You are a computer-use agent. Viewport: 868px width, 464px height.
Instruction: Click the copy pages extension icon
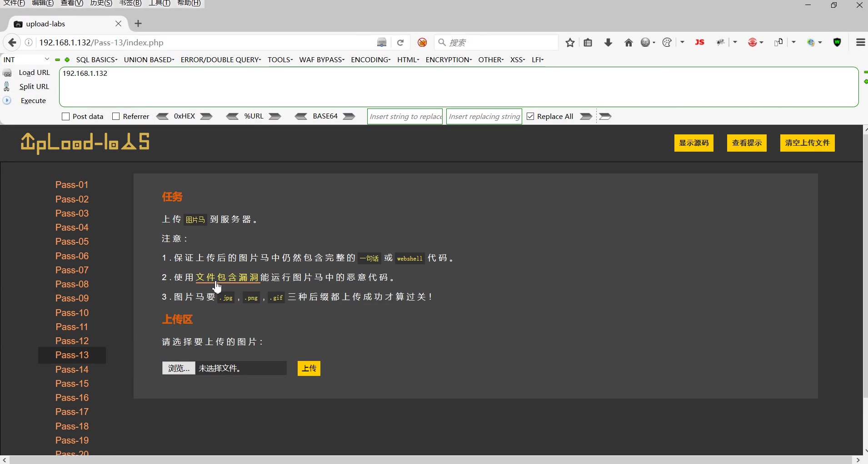point(778,42)
